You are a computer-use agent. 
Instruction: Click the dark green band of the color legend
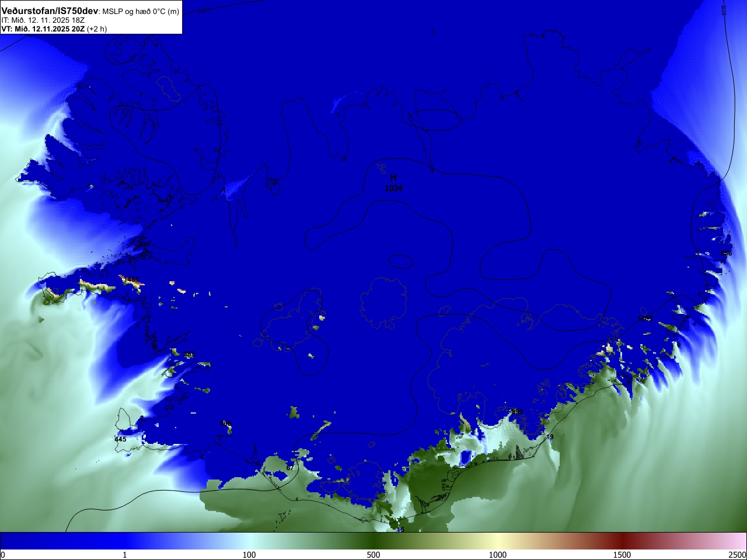373,541
